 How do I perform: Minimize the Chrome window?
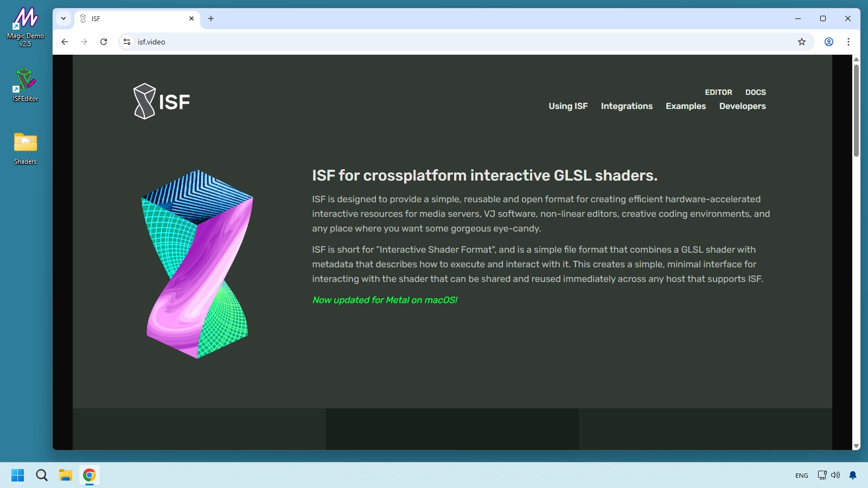(x=798, y=18)
